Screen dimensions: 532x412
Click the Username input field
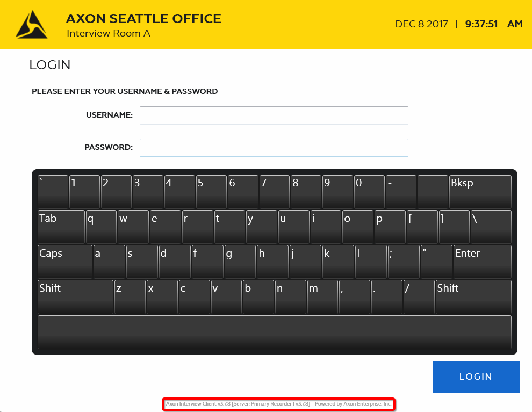pyautogui.click(x=274, y=115)
